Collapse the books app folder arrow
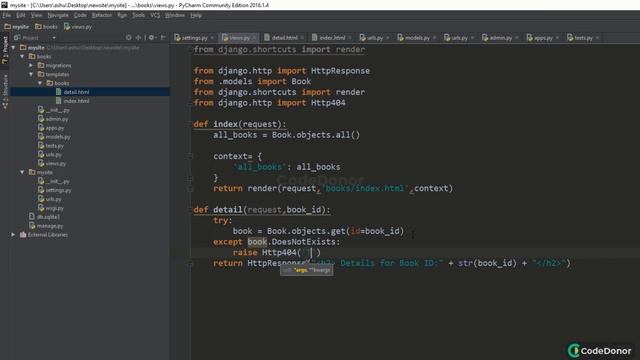This screenshot has width=640, height=360. (22, 56)
